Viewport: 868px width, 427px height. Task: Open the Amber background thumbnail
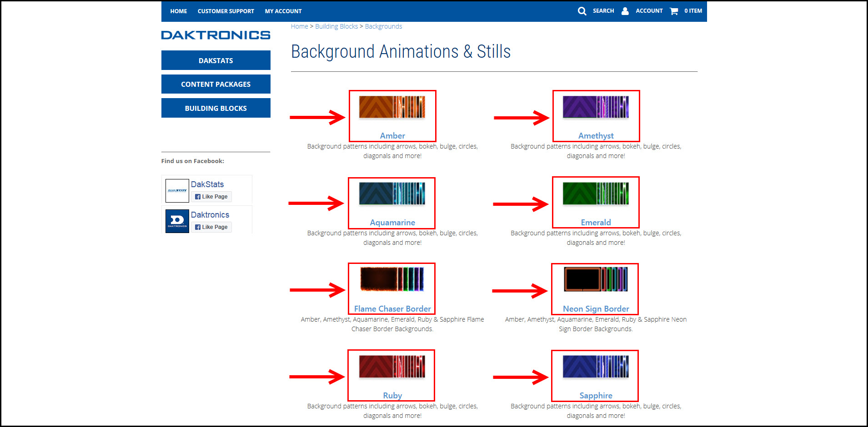[392, 107]
